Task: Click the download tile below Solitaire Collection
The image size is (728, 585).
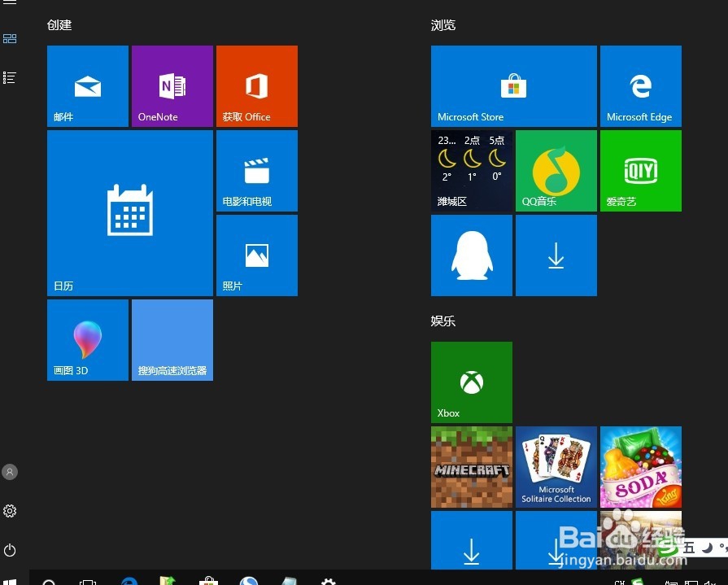Action: pyautogui.click(x=556, y=540)
